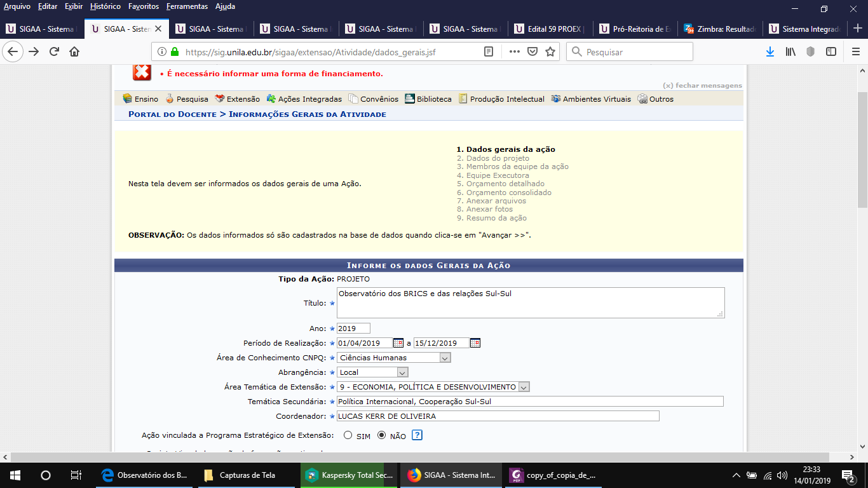Image resolution: width=868 pixels, height=488 pixels.
Task: Open end date calendar picker icon
Action: click(x=475, y=343)
